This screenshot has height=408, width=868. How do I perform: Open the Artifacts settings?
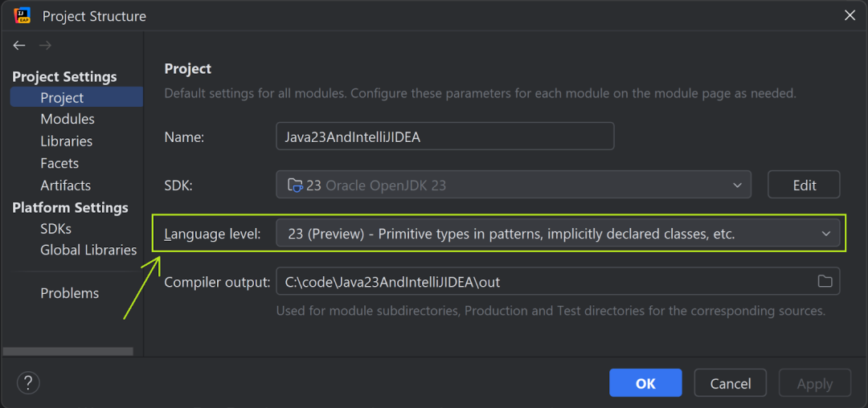(65, 186)
